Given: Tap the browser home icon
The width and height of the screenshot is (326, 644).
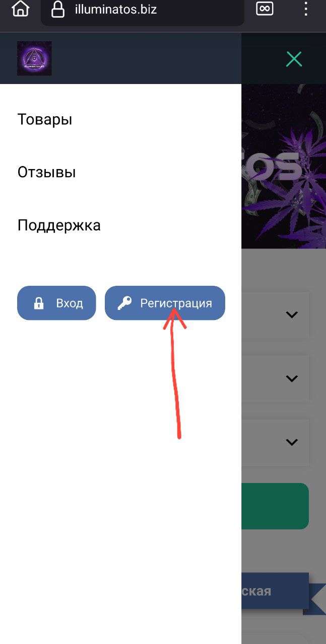Looking at the screenshot, I should (x=20, y=9).
